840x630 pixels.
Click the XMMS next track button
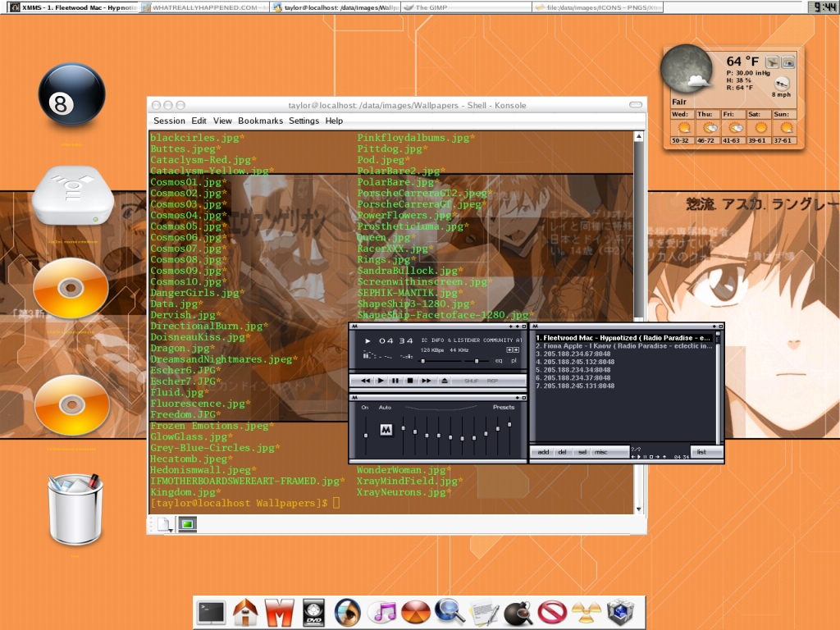pyautogui.click(x=426, y=381)
